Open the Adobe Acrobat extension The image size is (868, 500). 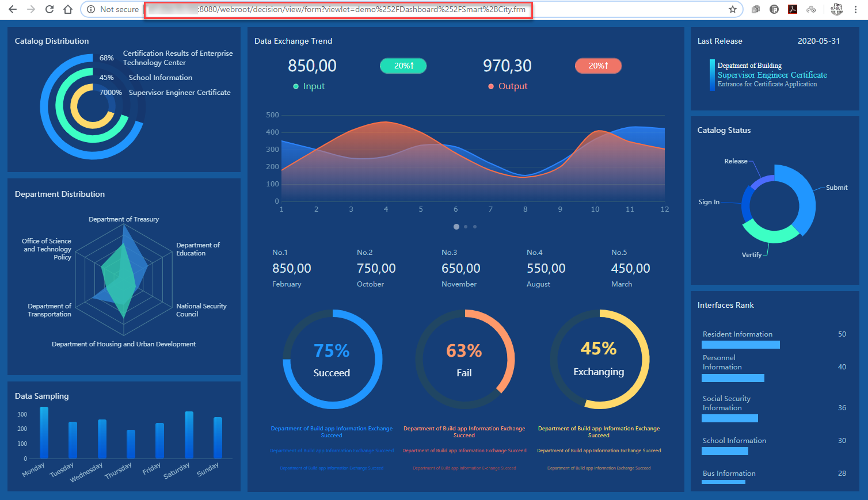click(x=793, y=9)
